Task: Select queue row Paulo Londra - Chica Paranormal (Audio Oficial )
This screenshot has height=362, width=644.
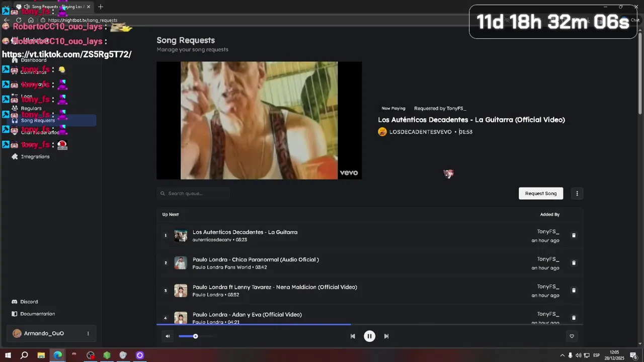Action: 370,263
